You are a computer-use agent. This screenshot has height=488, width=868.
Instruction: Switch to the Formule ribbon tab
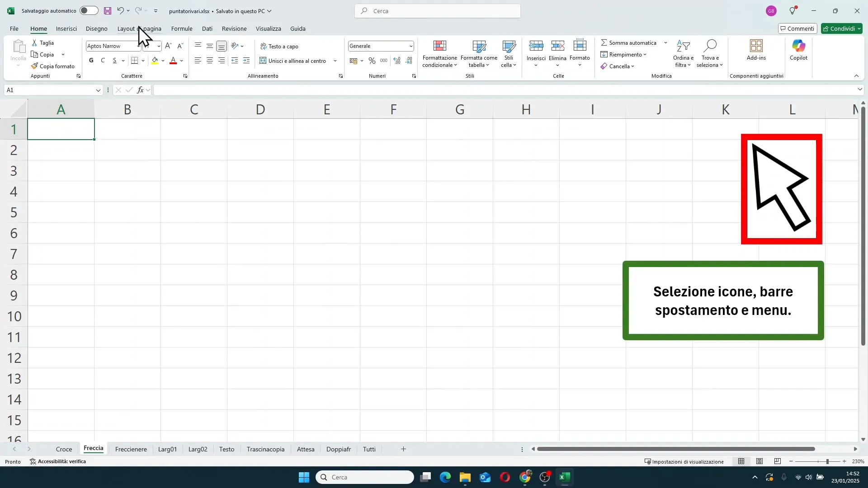pos(182,28)
